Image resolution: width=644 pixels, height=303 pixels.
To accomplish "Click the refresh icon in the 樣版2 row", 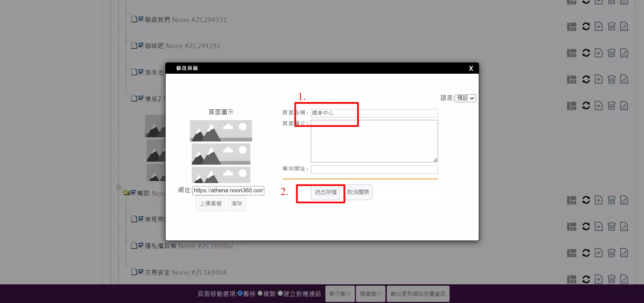I will coord(586,106).
